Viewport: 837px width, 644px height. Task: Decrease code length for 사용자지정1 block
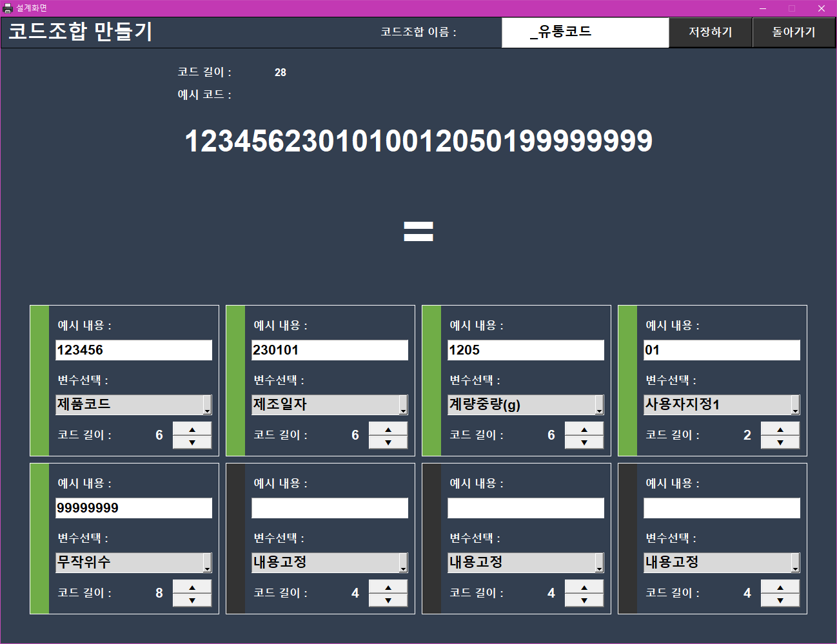(x=780, y=442)
